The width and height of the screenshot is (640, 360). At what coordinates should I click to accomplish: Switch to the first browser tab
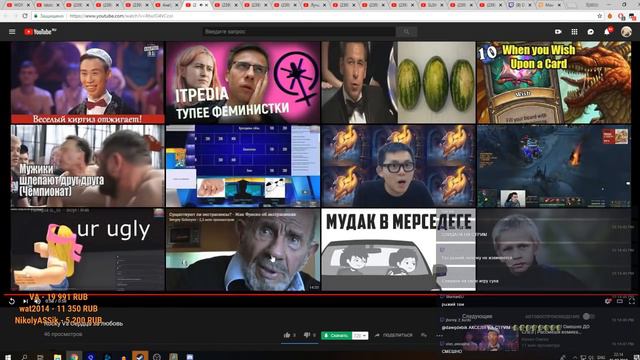coord(17,5)
